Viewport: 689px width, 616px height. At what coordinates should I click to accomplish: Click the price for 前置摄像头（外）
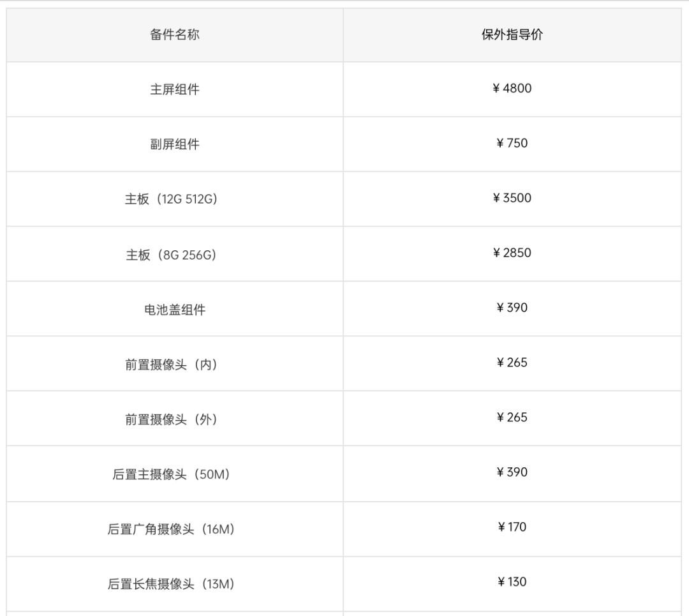512,418
